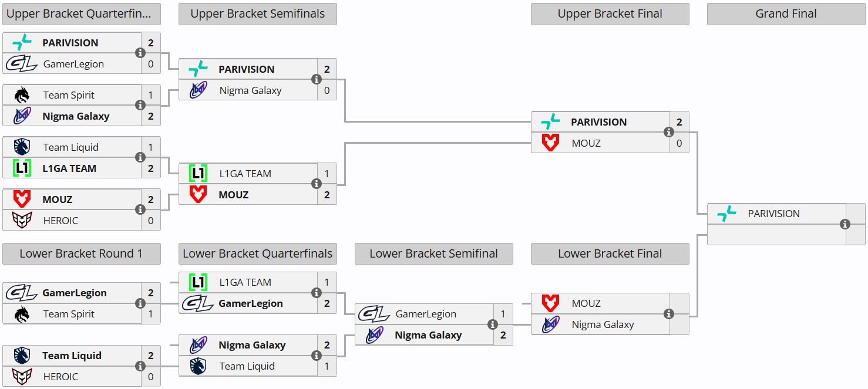Open PARIVISION team link in Grand Final
The width and height of the screenshot is (868, 389).
(x=773, y=214)
